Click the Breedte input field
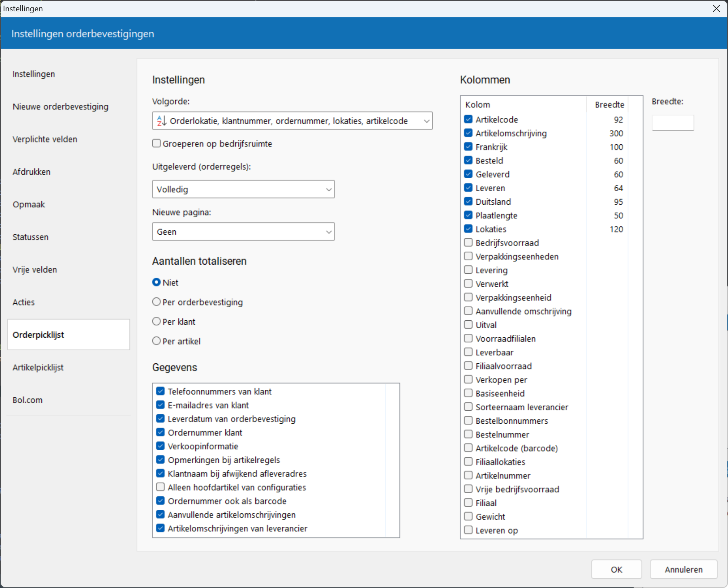This screenshot has height=588, width=728. click(673, 123)
